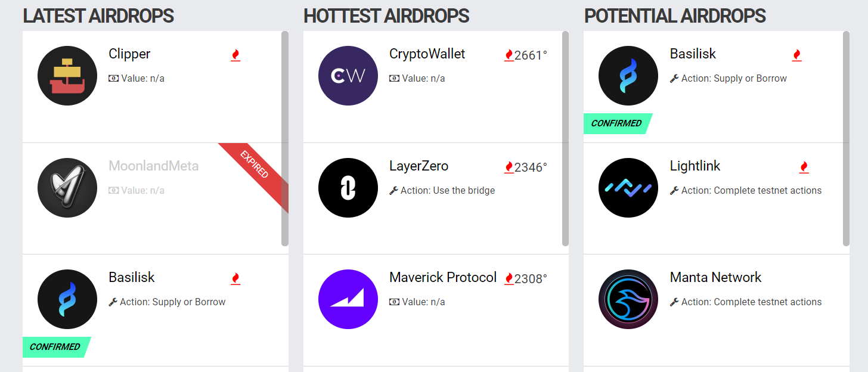
Task: Select the CryptoWallet CW logo icon
Action: (348, 76)
